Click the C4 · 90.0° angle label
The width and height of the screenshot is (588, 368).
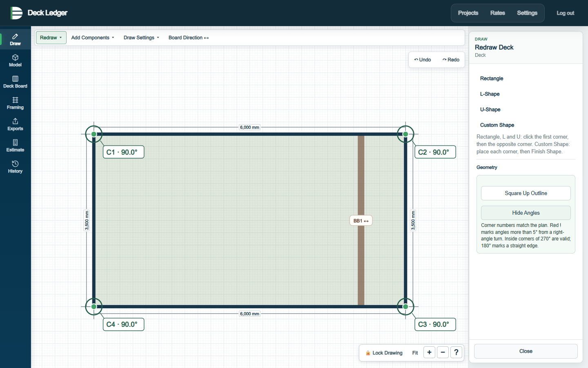[x=123, y=325]
